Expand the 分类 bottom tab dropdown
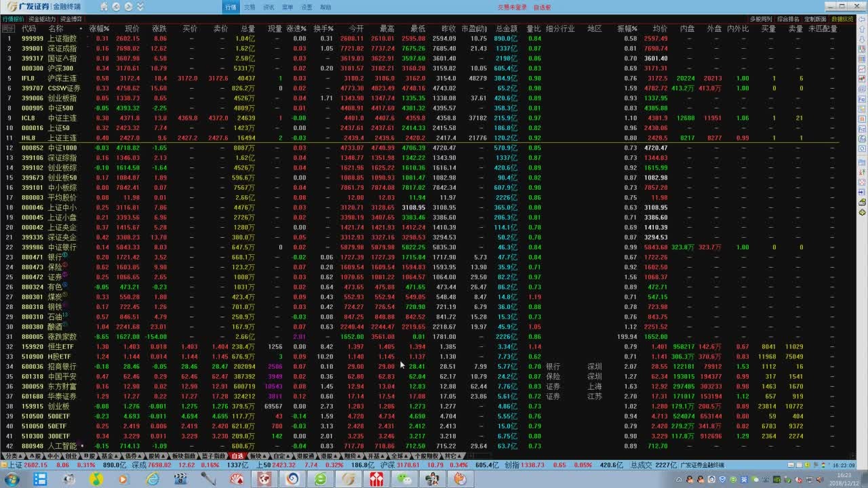868x488 pixels. [x=19, y=456]
